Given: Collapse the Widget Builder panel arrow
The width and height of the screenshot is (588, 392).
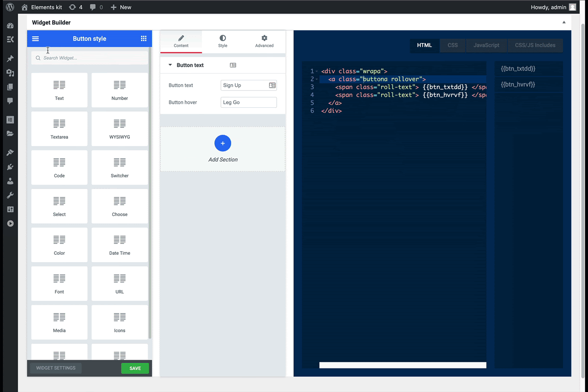Looking at the screenshot, I should [563, 23].
